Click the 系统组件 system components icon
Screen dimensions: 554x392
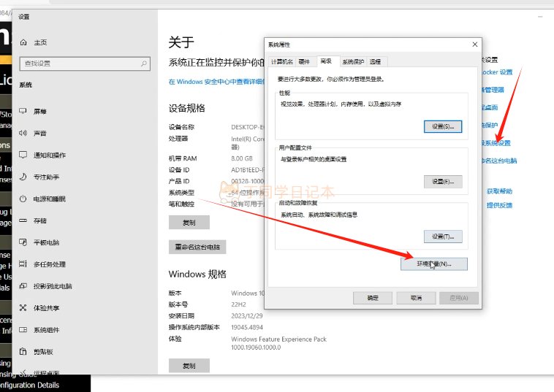23,329
